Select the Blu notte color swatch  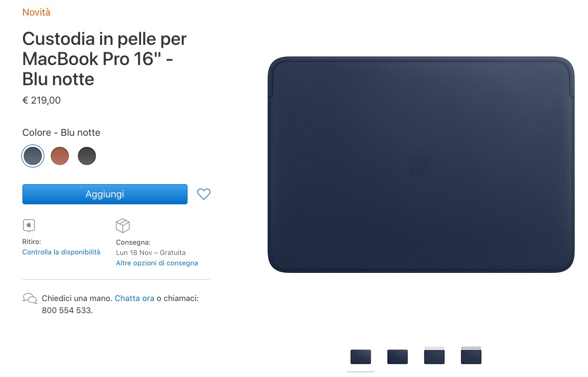(x=33, y=155)
